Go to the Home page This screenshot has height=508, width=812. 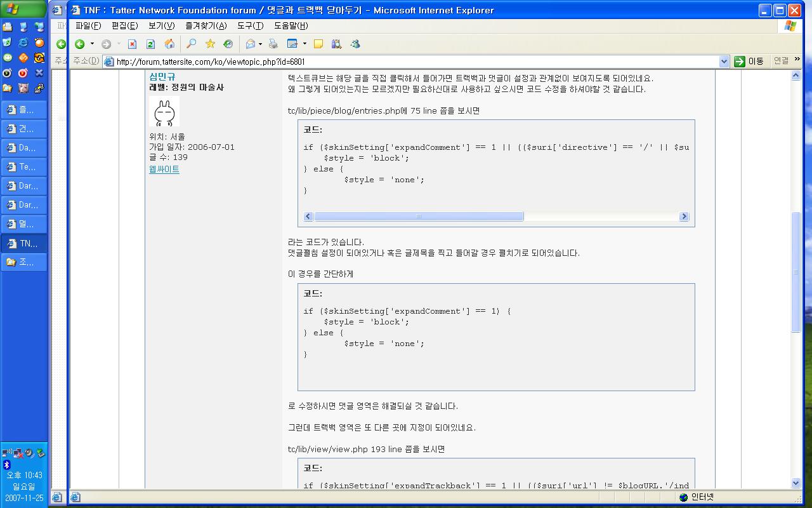169,44
